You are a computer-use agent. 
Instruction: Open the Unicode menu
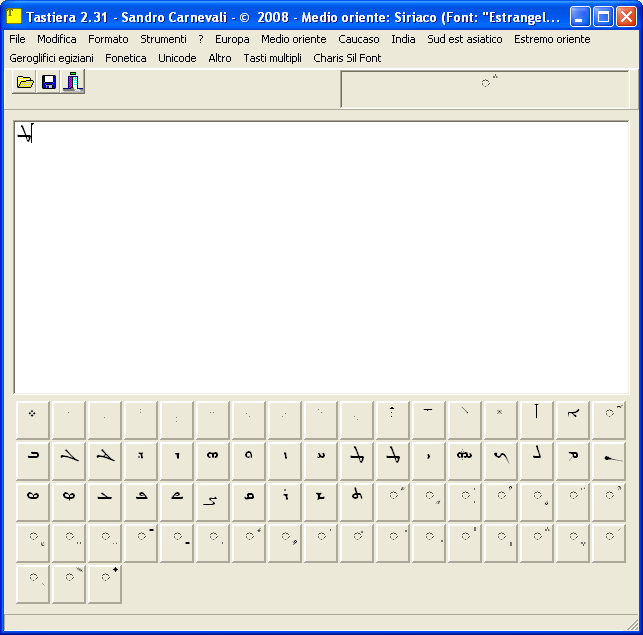coord(177,58)
